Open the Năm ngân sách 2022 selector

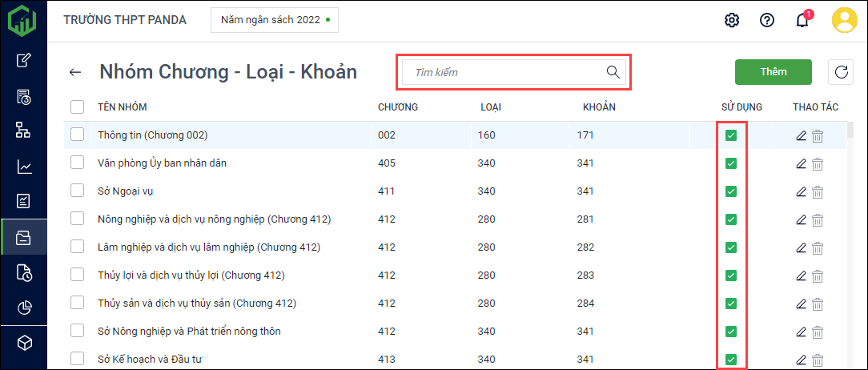point(274,20)
